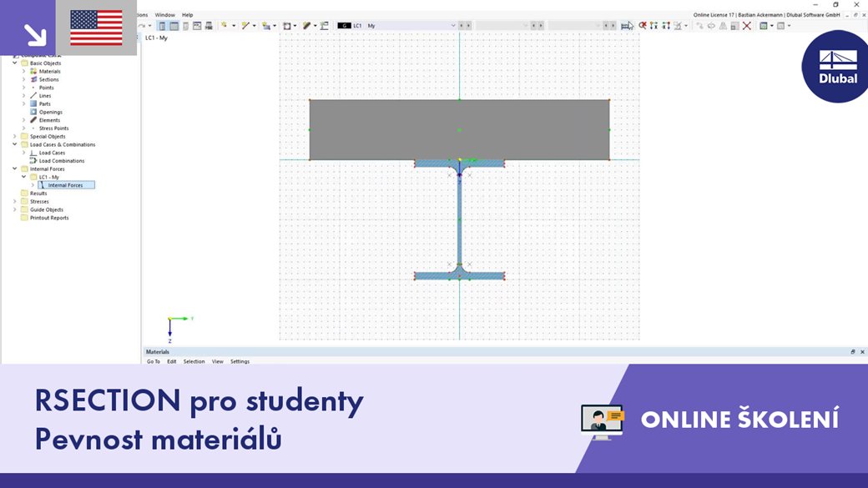
Task: Select the LC1 - My folder in tree
Action: click(x=48, y=177)
